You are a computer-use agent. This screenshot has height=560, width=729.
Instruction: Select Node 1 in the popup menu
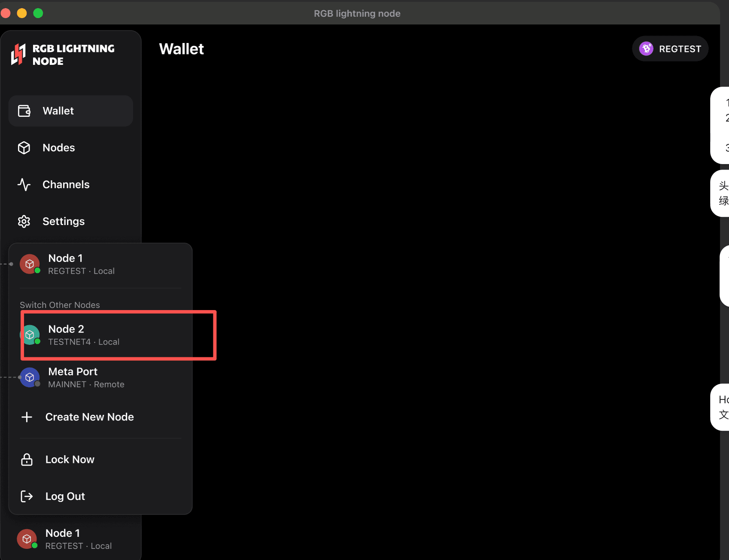tap(100, 264)
